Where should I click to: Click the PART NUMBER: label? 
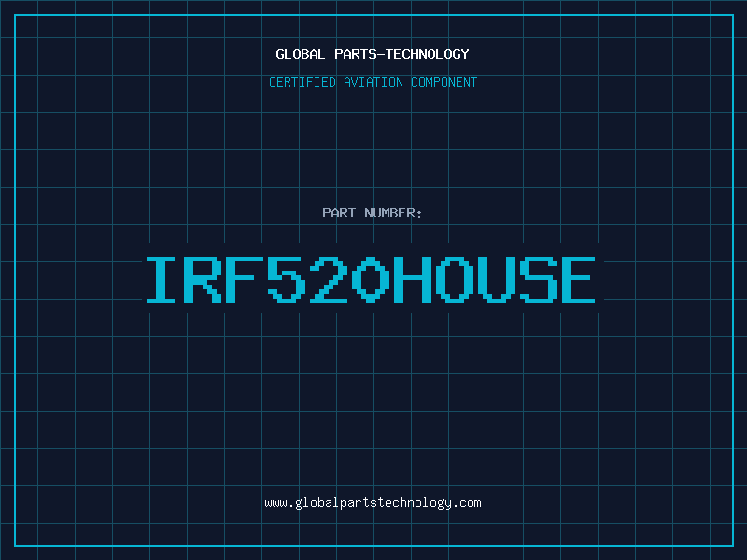point(372,213)
